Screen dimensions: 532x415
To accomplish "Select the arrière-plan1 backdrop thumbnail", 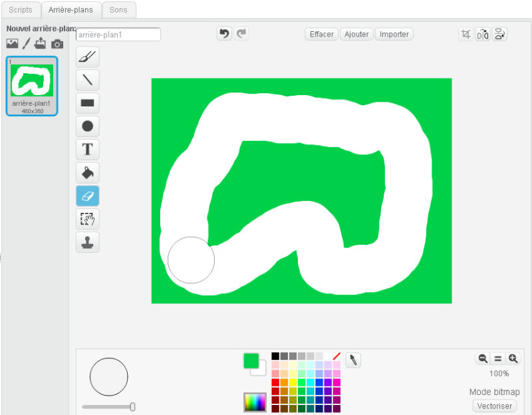I will (x=32, y=86).
